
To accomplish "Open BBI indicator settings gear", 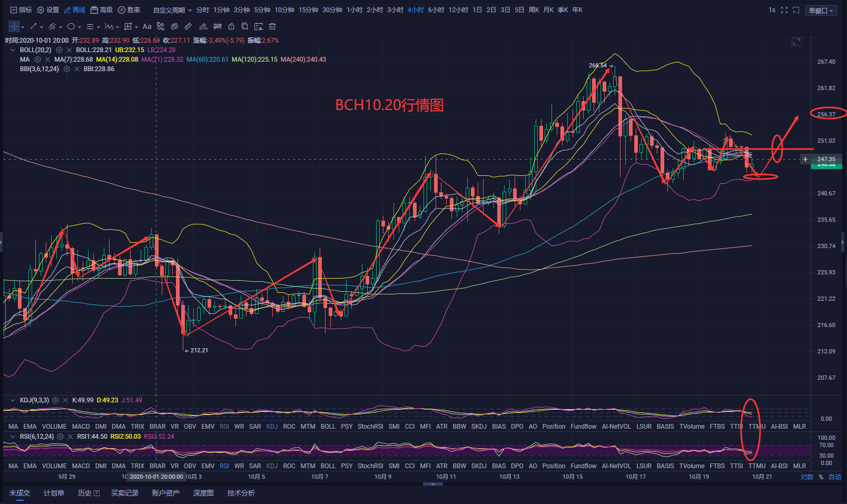I will pyautogui.click(x=67, y=69).
